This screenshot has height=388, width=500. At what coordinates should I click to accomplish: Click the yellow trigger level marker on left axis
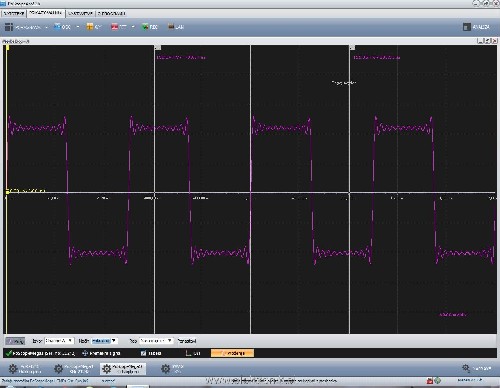8,192
